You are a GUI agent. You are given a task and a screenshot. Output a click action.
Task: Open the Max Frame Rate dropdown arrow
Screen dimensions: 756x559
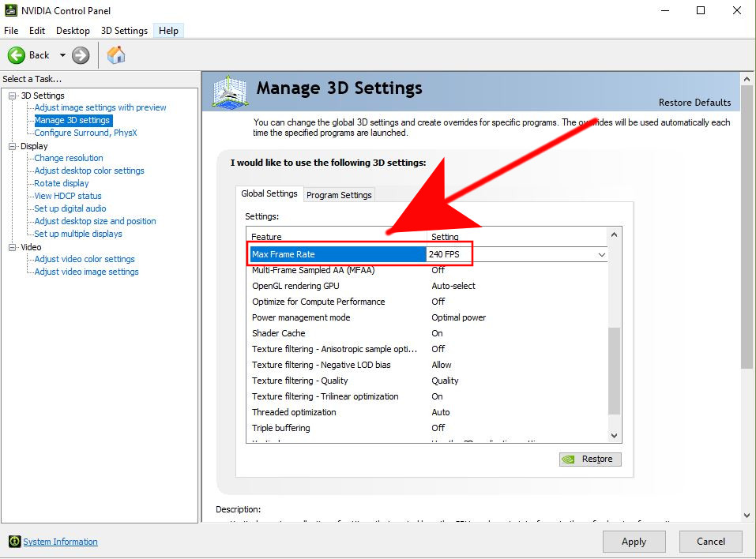pos(602,254)
